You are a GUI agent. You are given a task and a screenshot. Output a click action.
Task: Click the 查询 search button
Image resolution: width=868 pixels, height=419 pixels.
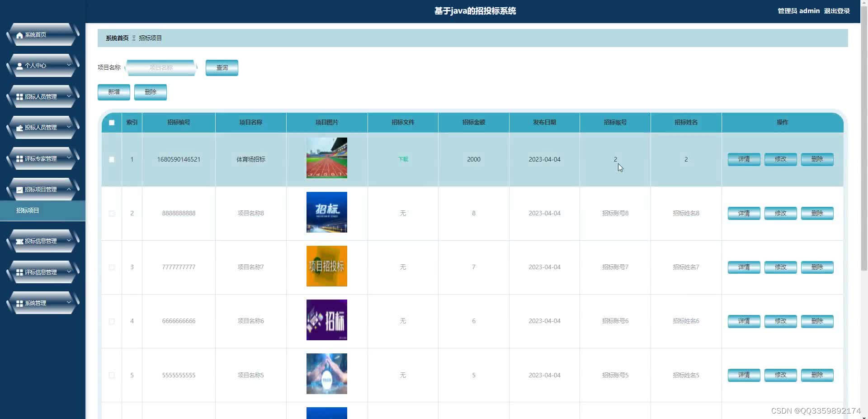coord(222,68)
